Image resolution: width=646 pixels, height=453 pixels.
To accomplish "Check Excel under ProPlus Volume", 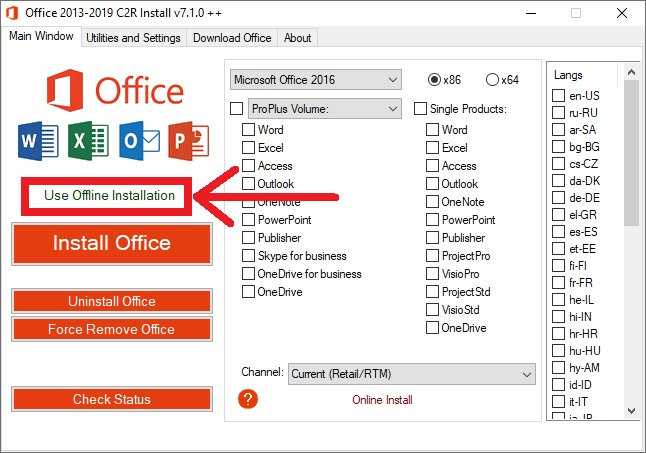I will 248,147.
